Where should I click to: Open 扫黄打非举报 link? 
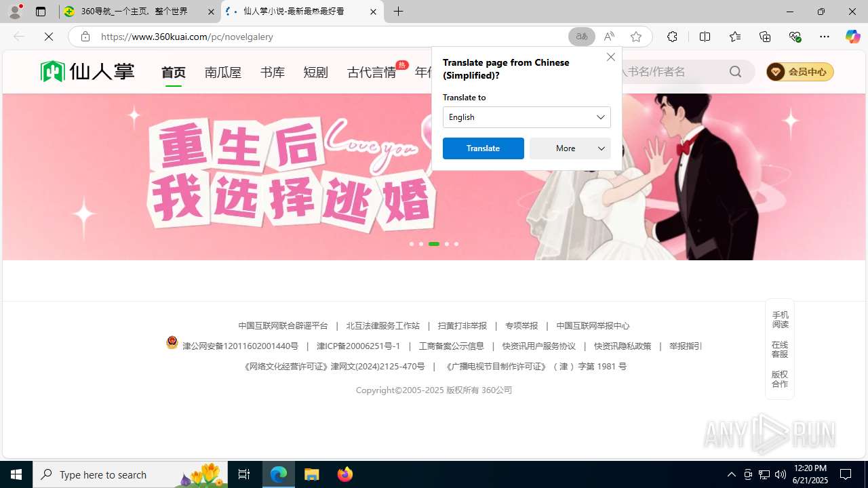click(462, 326)
